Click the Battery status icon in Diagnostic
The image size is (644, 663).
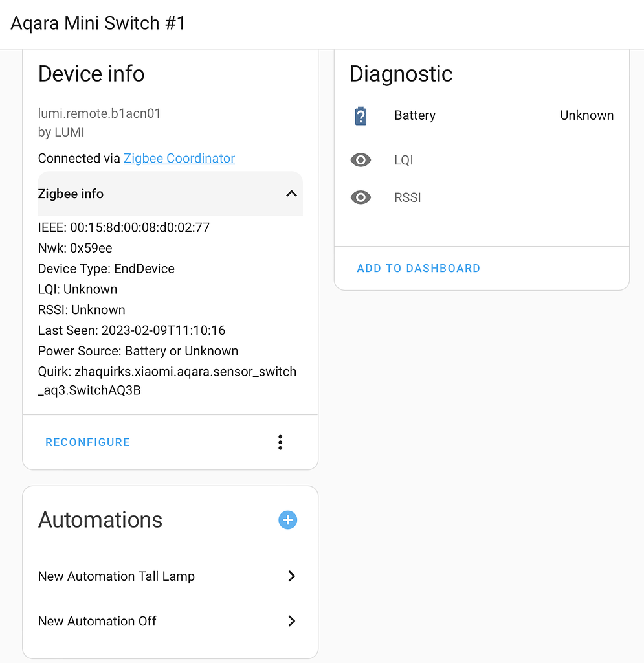pos(361,115)
